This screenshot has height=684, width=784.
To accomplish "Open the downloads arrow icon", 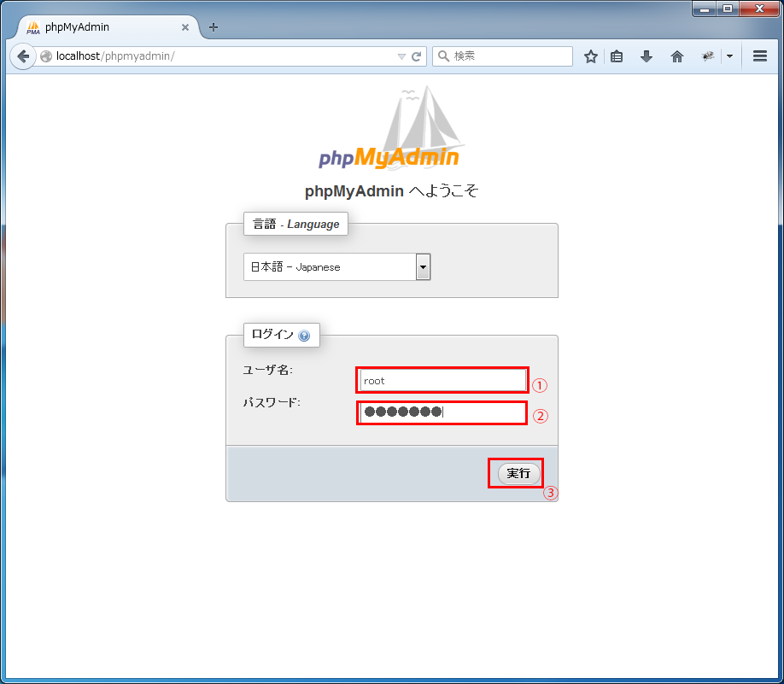I will pyautogui.click(x=647, y=56).
